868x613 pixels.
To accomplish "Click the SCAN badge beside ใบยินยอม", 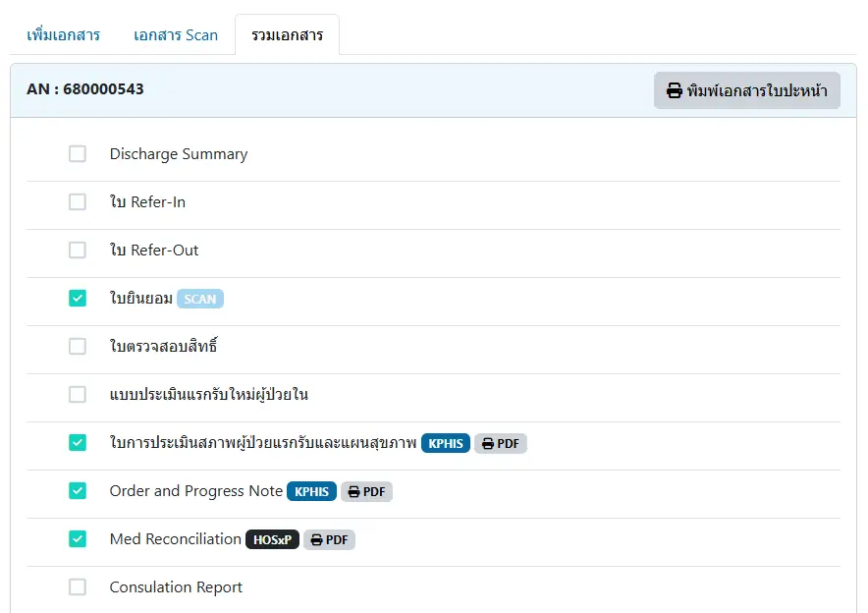I will coord(199,298).
